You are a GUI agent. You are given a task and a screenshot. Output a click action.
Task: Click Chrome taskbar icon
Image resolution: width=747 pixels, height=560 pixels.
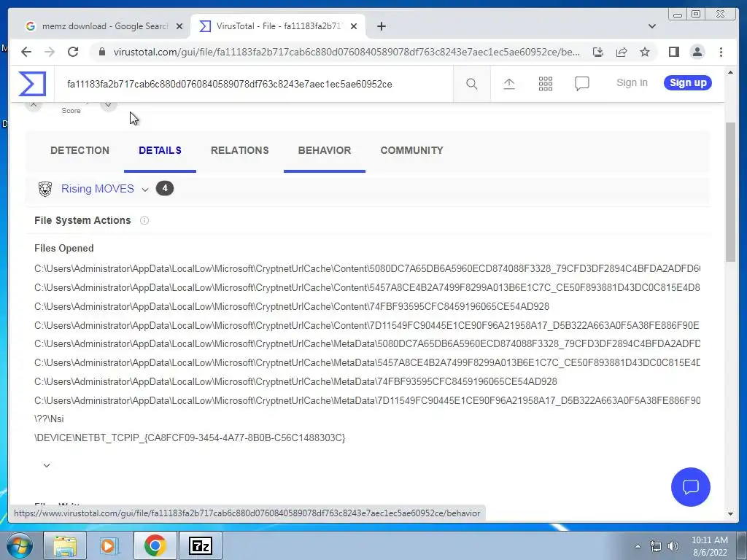pyautogui.click(x=155, y=545)
